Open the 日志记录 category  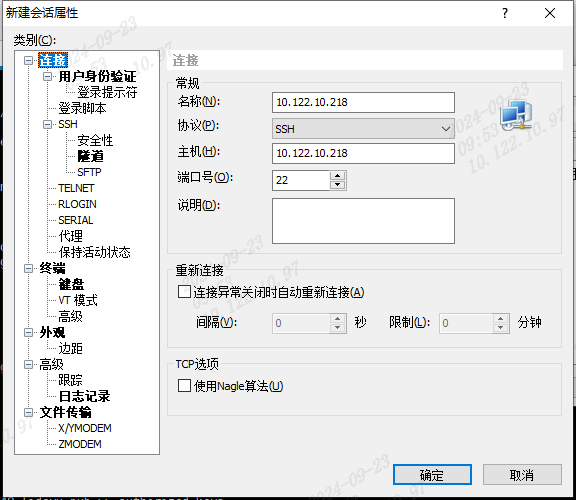(84, 396)
